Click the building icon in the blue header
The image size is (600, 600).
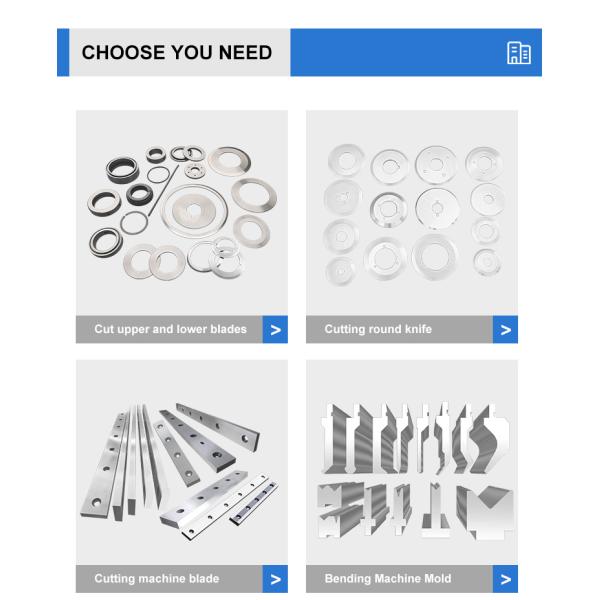click(518, 53)
